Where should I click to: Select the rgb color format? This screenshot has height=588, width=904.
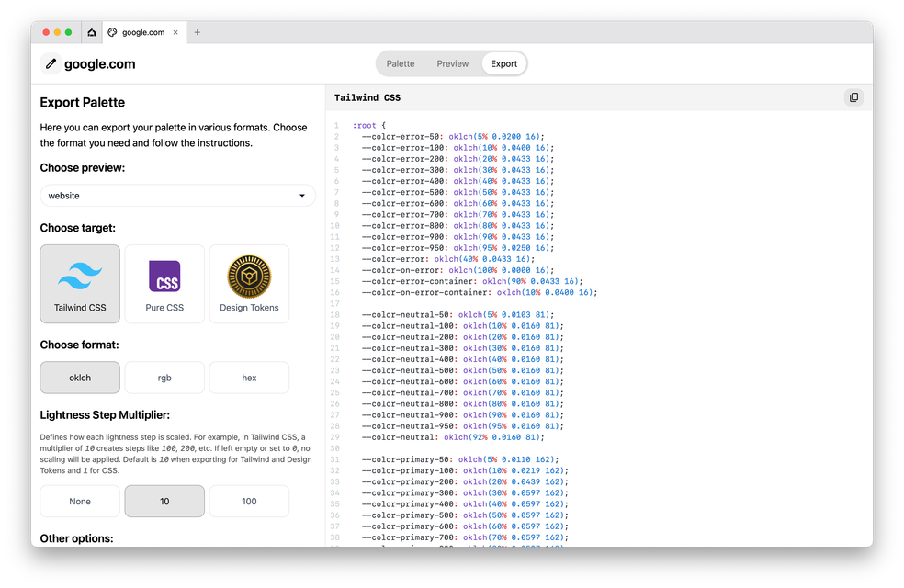point(164,378)
